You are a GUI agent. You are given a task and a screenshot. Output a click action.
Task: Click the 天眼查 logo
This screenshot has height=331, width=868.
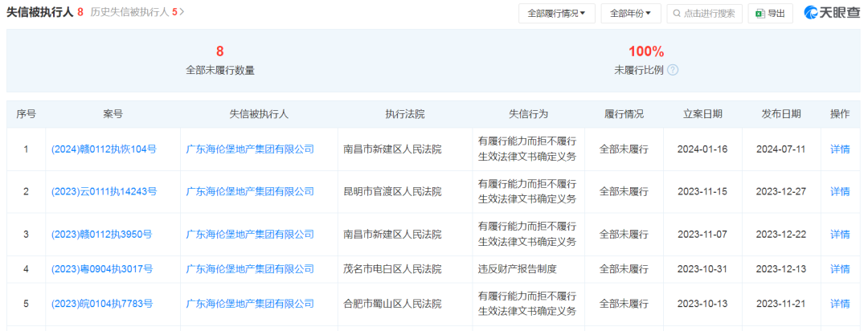tap(832, 13)
